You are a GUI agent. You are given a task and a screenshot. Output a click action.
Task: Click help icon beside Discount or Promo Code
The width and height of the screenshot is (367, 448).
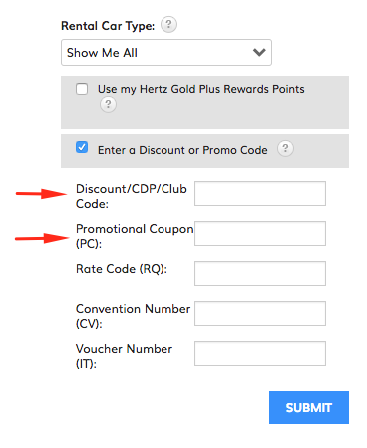285,148
